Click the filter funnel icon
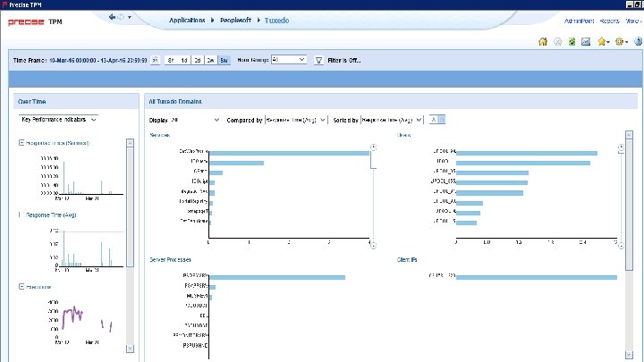Viewport: 644px width, 362px height. (318, 61)
